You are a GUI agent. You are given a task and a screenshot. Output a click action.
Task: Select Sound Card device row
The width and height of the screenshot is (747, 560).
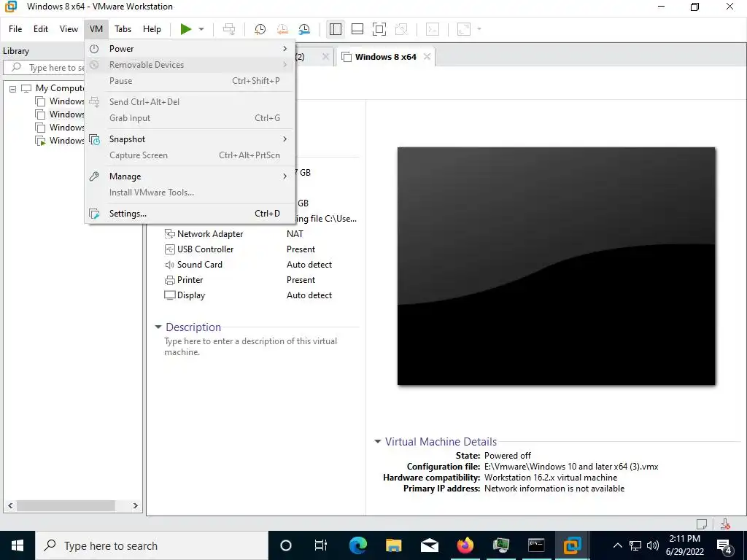(x=260, y=264)
